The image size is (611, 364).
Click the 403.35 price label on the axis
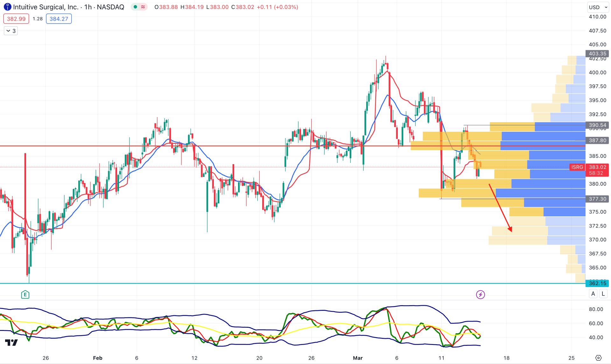[597, 54]
